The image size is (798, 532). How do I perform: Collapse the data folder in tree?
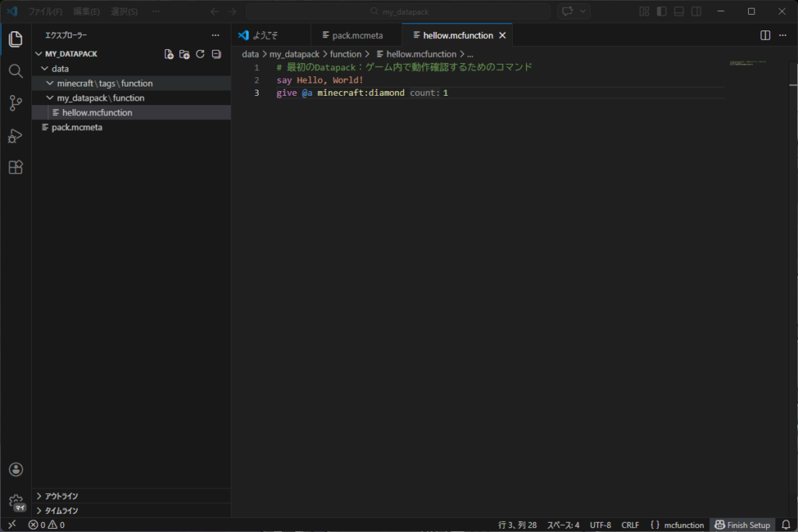pyautogui.click(x=60, y=69)
